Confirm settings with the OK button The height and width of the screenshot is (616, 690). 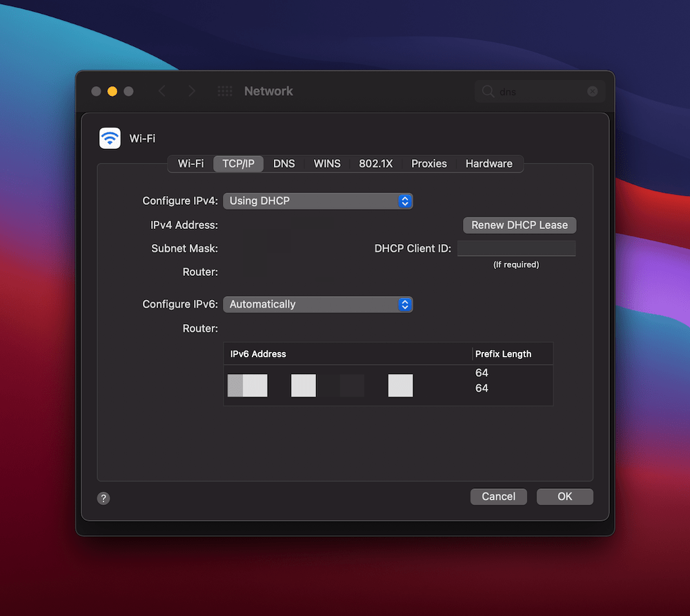point(564,496)
